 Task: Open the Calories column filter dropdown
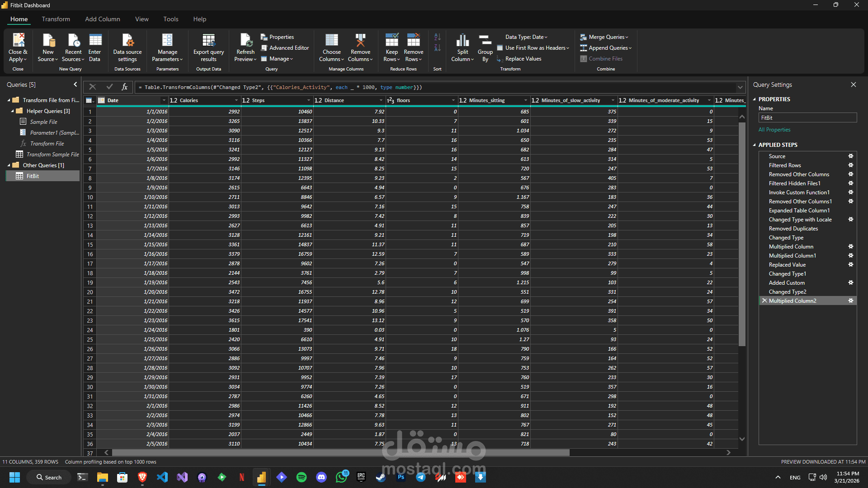(236, 100)
